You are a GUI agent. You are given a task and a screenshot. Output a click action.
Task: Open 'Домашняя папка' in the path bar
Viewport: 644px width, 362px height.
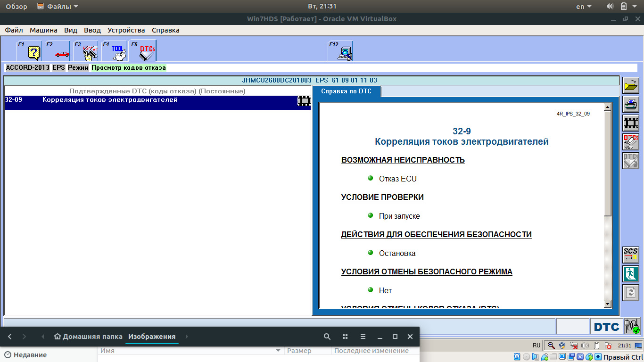88,337
